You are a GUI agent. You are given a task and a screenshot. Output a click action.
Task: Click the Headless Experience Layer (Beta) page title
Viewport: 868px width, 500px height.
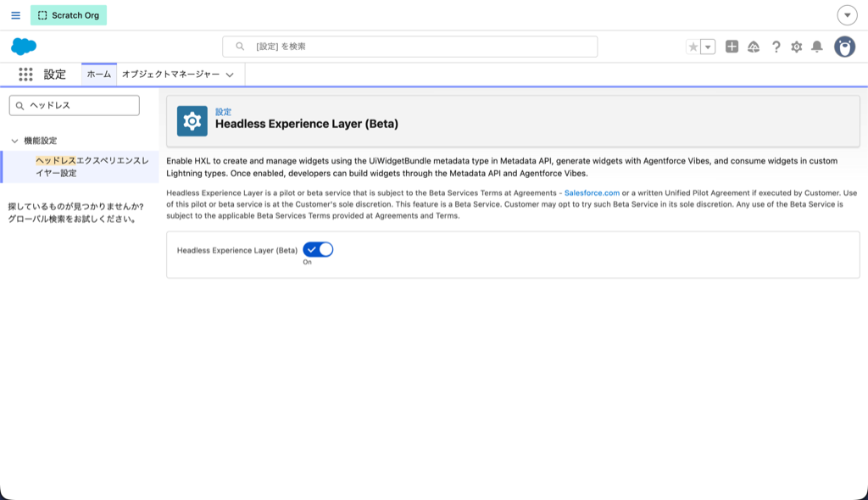point(307,124)
